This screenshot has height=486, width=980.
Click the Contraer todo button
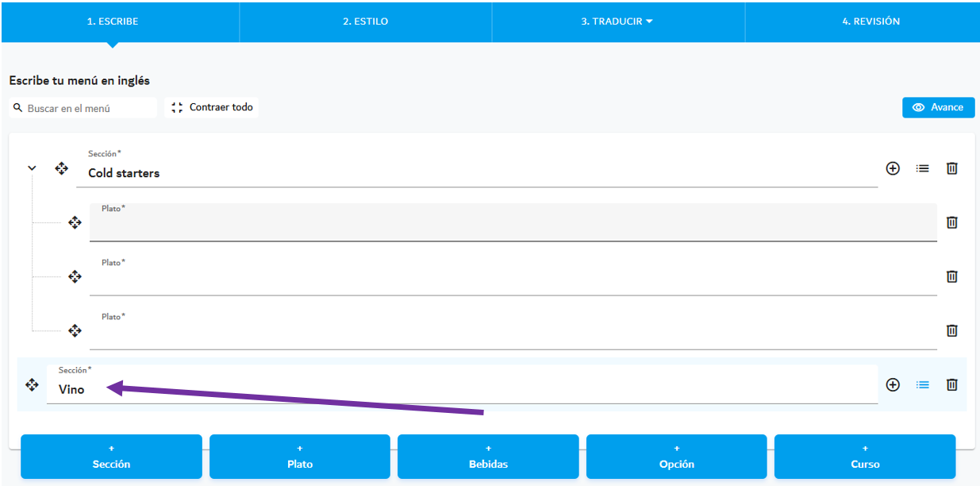pos(212,107)
